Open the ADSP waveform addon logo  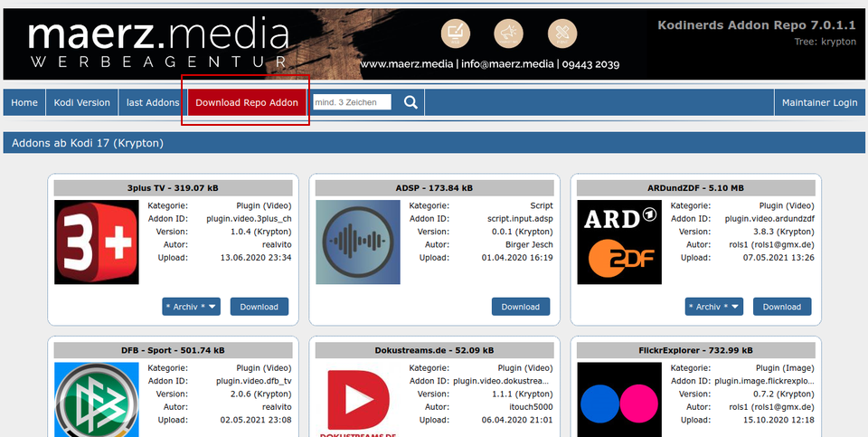(x=358, y=242)
